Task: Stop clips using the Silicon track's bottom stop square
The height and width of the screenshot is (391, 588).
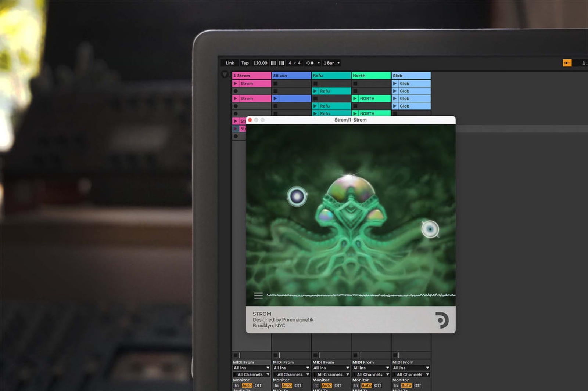Action: coord(275,355)
